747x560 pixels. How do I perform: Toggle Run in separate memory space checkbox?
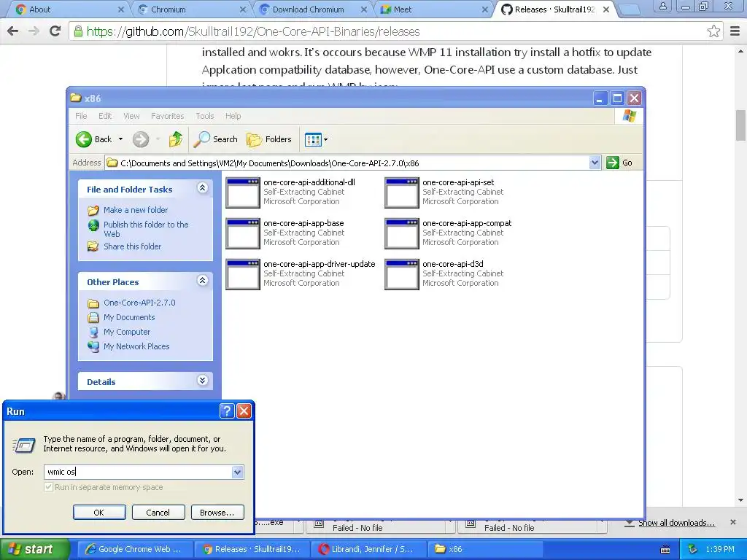point(48,487)
